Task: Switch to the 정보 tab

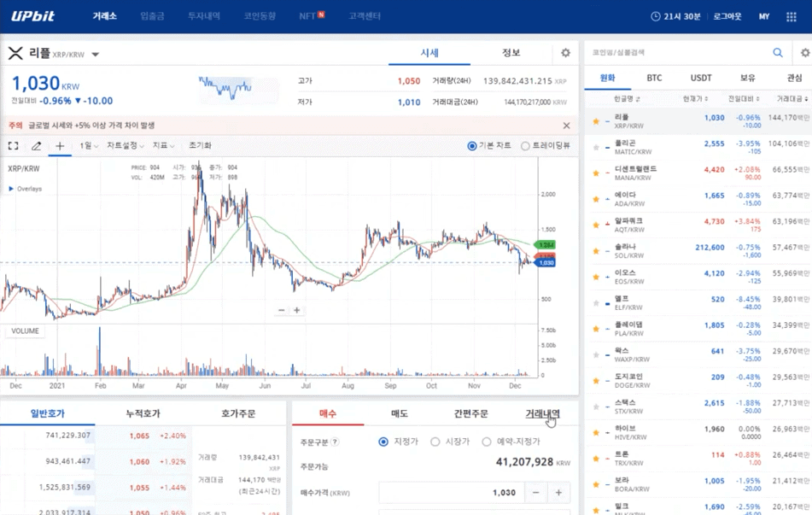Action: [511, 53]
